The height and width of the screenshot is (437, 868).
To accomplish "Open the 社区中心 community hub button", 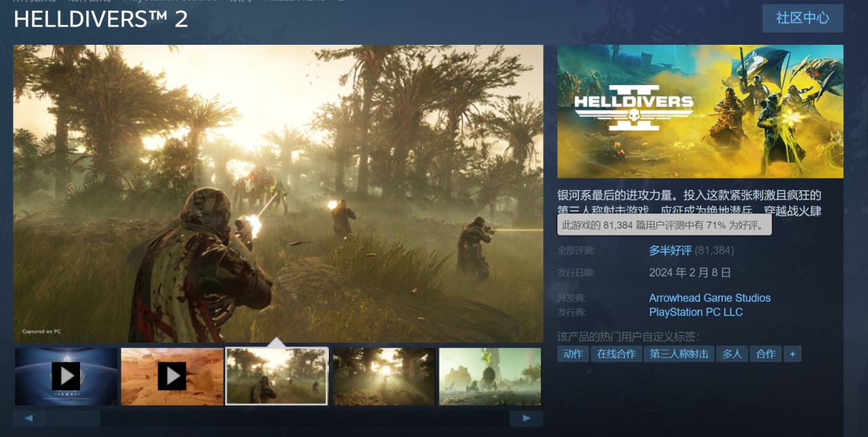I will pyautogui.click(x=802, y=18).
